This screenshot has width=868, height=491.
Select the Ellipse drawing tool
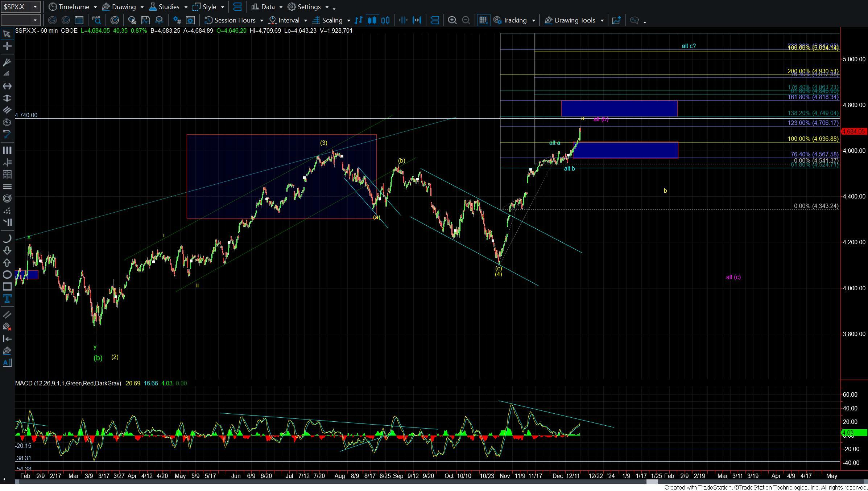click(7, 274)
